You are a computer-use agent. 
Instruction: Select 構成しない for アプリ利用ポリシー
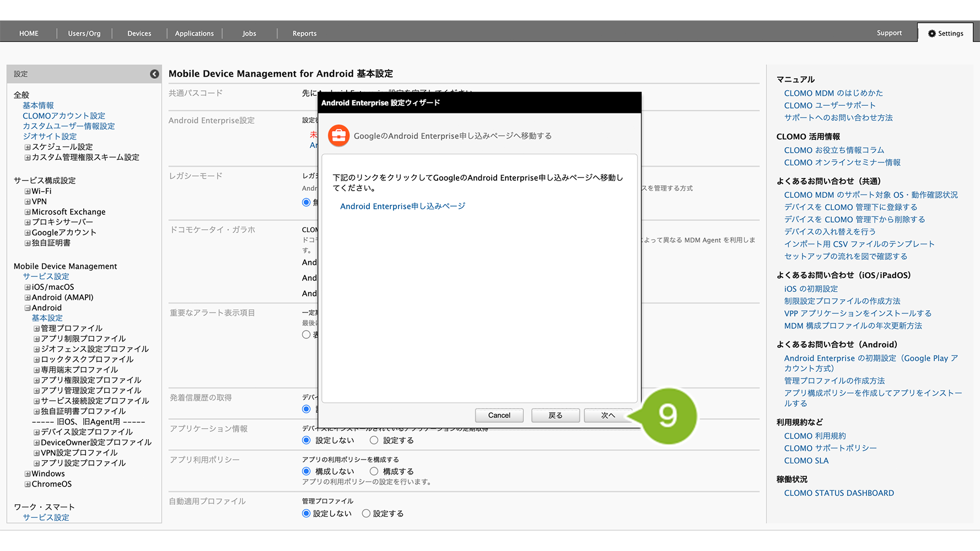(x=306, y=471)
